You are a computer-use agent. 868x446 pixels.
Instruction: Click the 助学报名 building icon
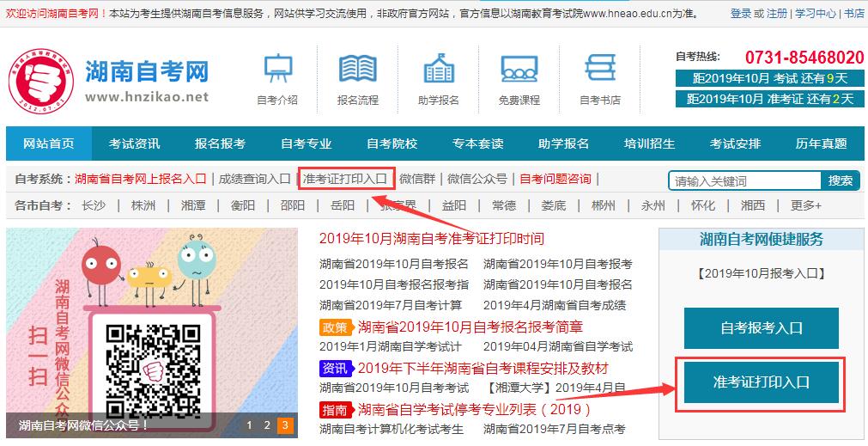click(438, 69)
